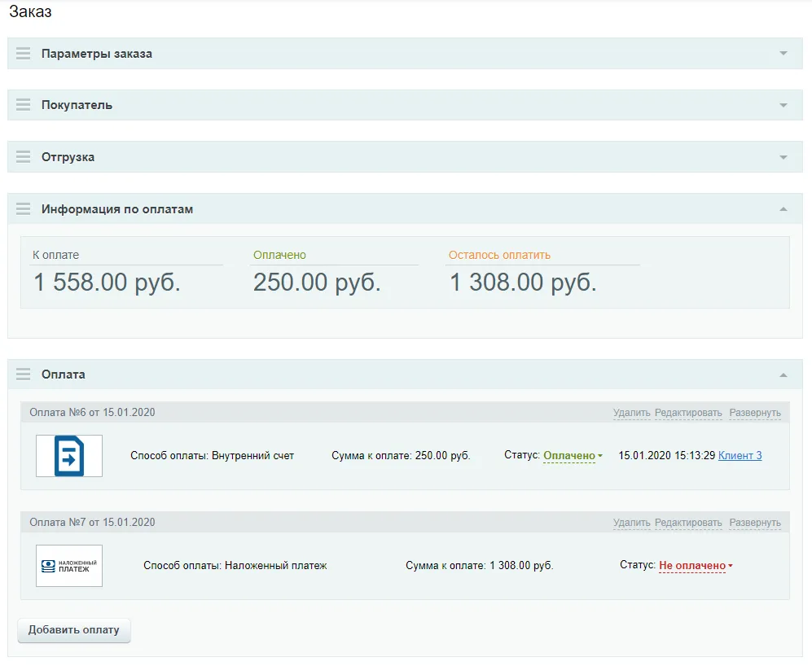The image size is (812, 666).
Task: Collapse the Оплата section arrow
Action: 783,375
